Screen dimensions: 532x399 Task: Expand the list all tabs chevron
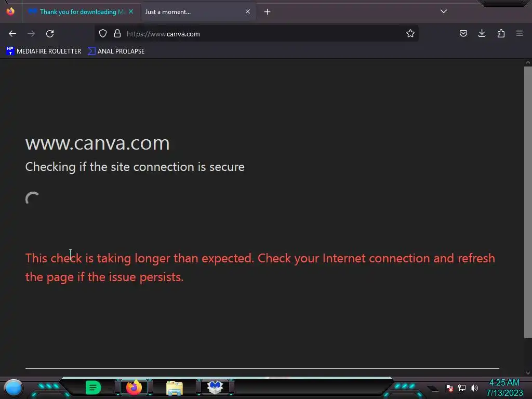click(x=444, y=11)
